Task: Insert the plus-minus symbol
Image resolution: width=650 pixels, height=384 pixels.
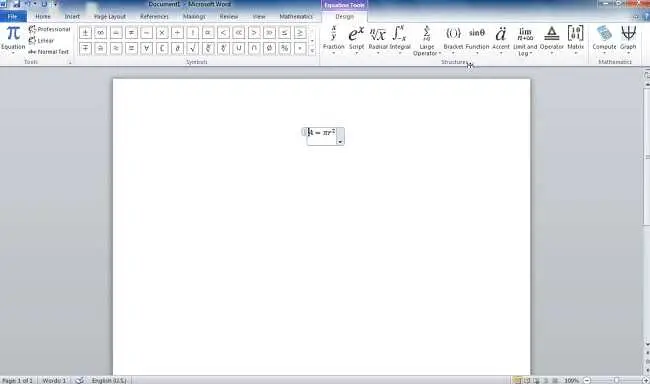Action: tap(85, 33)
